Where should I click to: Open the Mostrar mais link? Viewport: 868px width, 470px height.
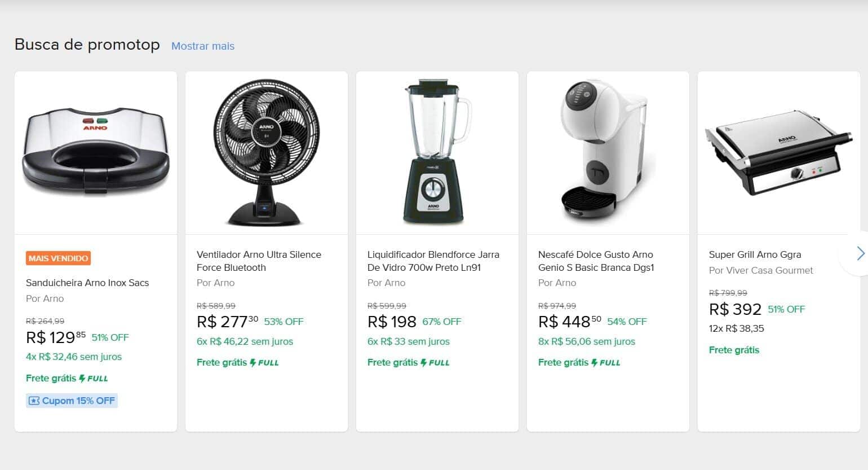tap(203, 46)
